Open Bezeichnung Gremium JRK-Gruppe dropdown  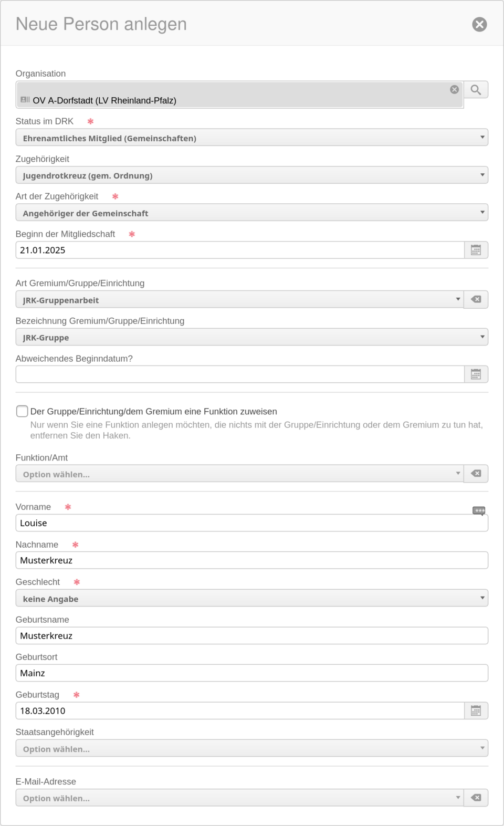(x=252, y=337)
